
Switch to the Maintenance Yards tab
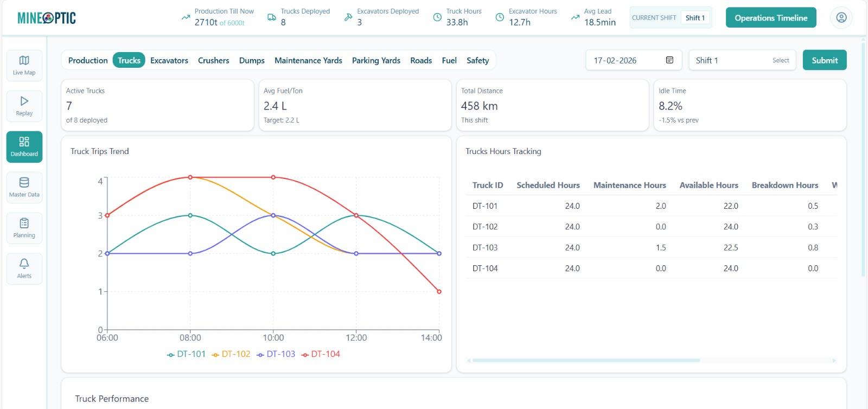[x=308, y=60]
